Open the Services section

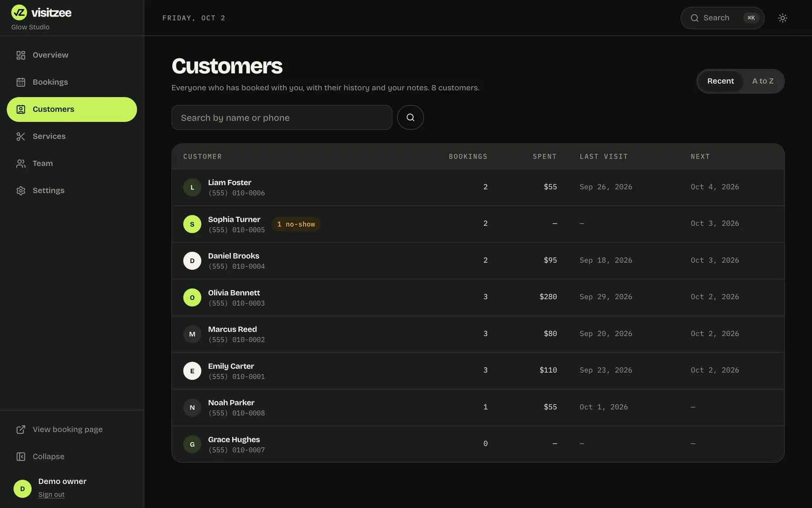(x=72, y=136)
